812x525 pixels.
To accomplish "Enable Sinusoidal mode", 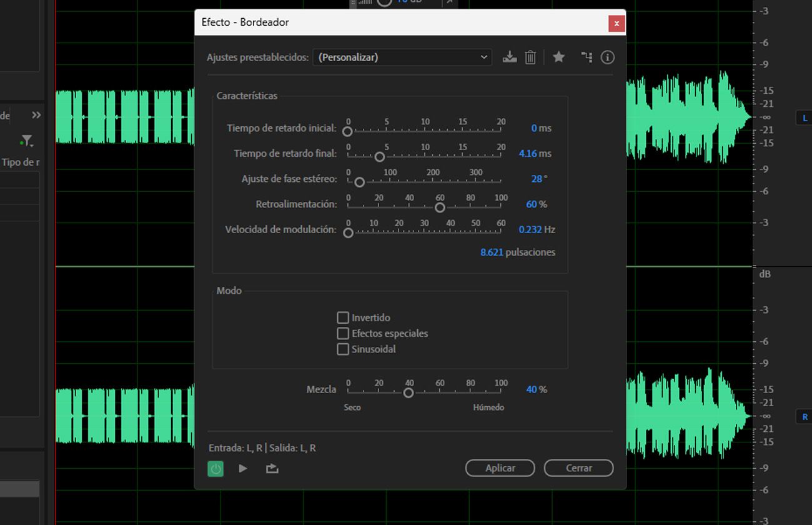I will coord(343,349).
